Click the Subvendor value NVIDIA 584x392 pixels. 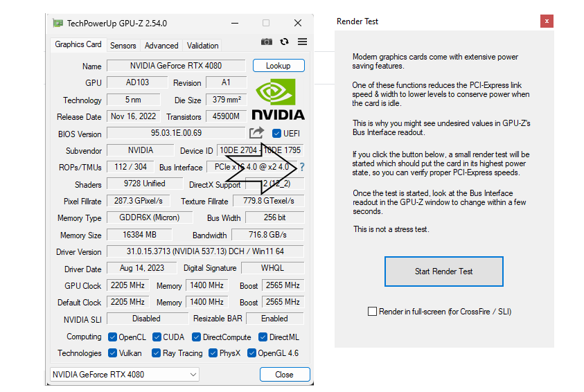pyautogui.click(x=141, y=150)
